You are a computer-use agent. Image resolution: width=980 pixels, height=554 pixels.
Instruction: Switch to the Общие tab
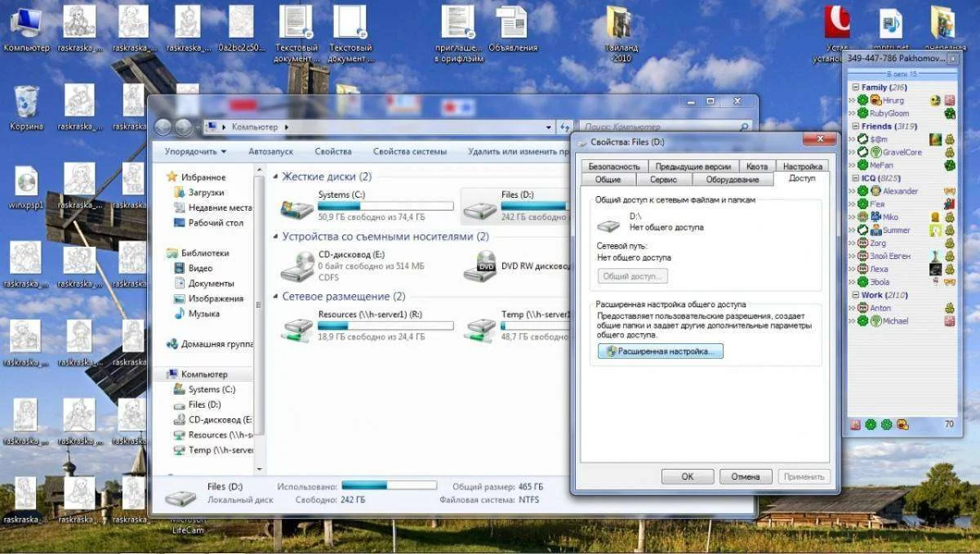coord(608,179)
